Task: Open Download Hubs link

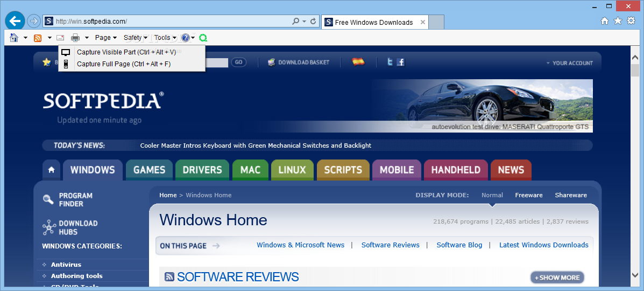Action: click(70, 227)
